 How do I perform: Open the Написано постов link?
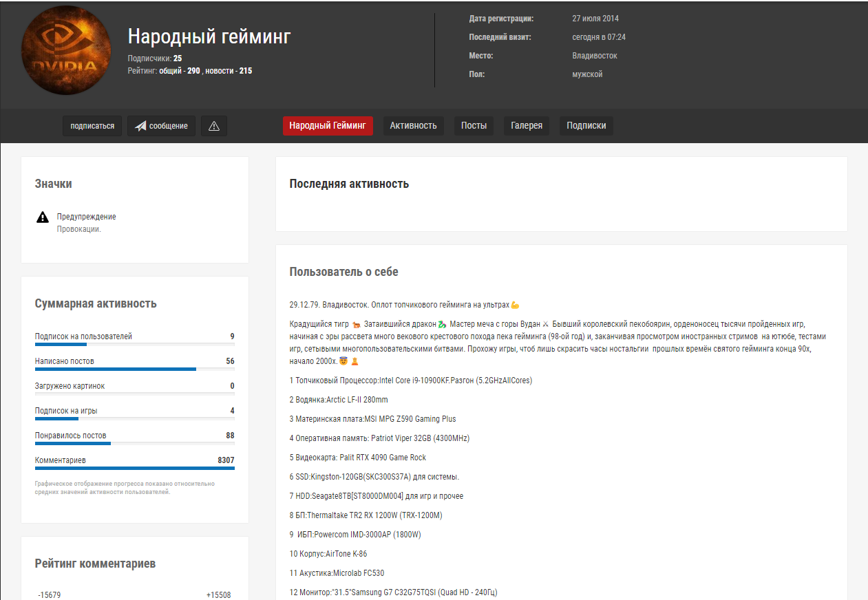click(x=65, y=361)
